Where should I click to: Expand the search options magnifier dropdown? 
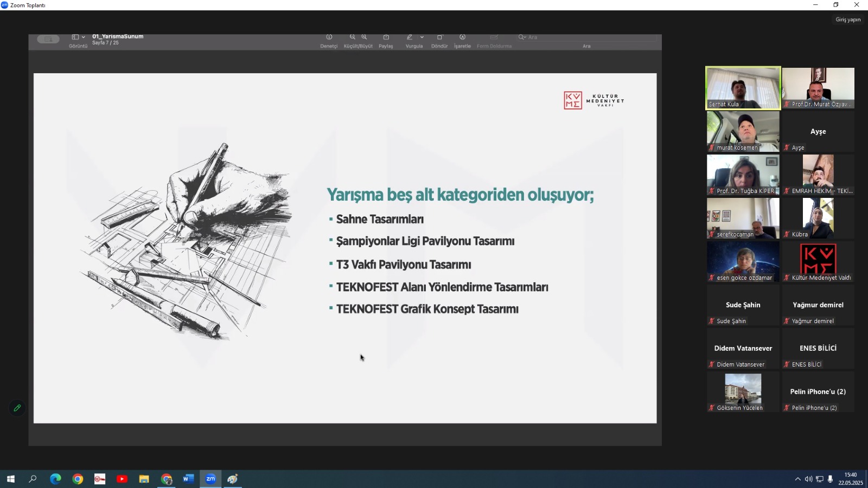tap(522, 37)
